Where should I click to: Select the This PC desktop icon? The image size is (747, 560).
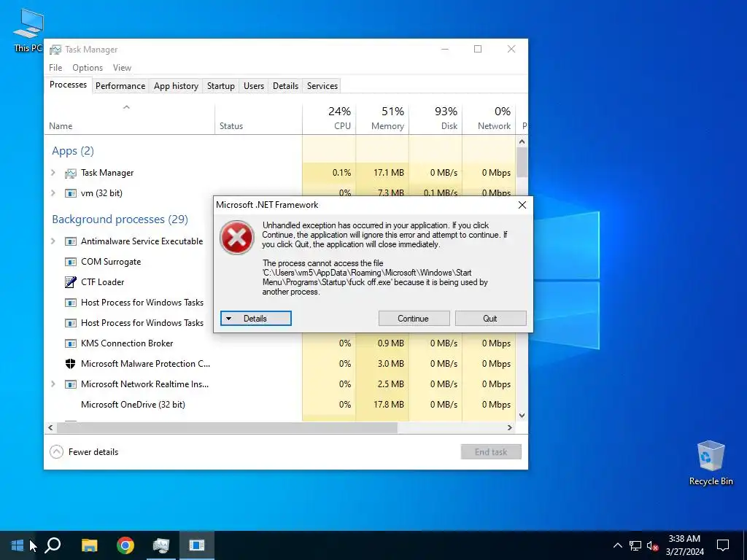(28, 31)
